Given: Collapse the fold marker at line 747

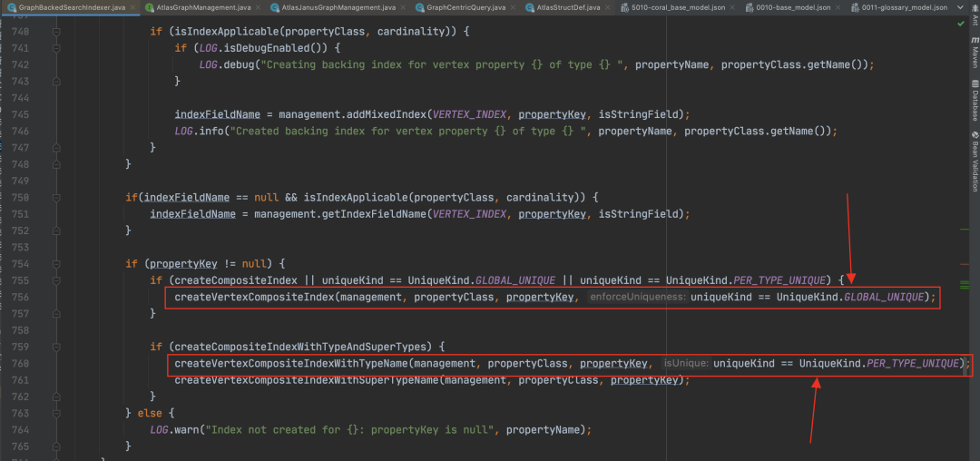Looking at the screenshot, I should pos(56,147).
